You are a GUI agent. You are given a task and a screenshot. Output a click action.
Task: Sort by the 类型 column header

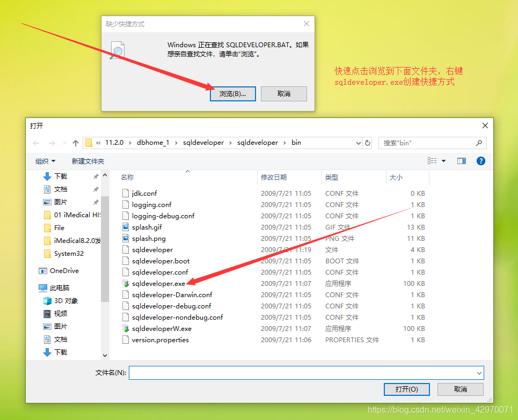point(331,178)
